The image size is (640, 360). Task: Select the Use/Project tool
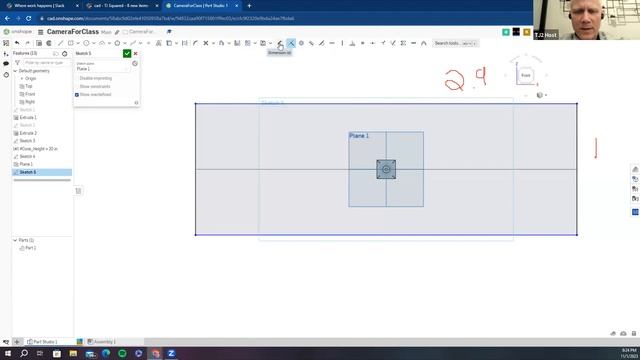169,43
